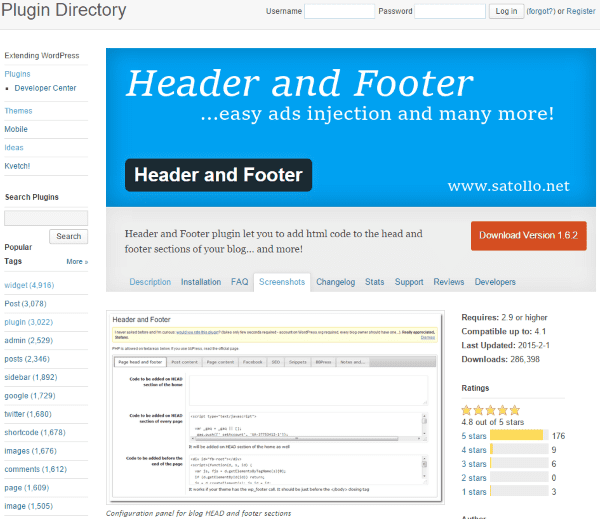600x519 pixels.
Task: Click the Password input field
Action: tap(450, 11)
